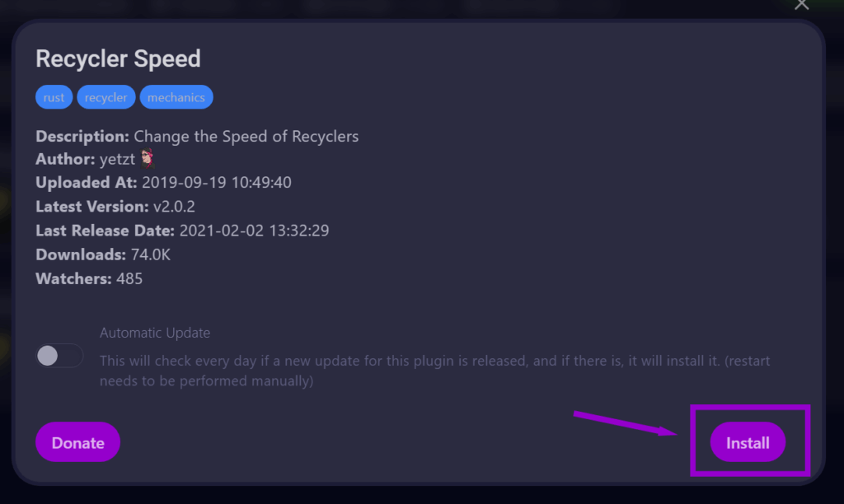Click the upload date 2019-09-19 10:49:40
Viewport: 844px width, 504px height.
pos(216,183)
